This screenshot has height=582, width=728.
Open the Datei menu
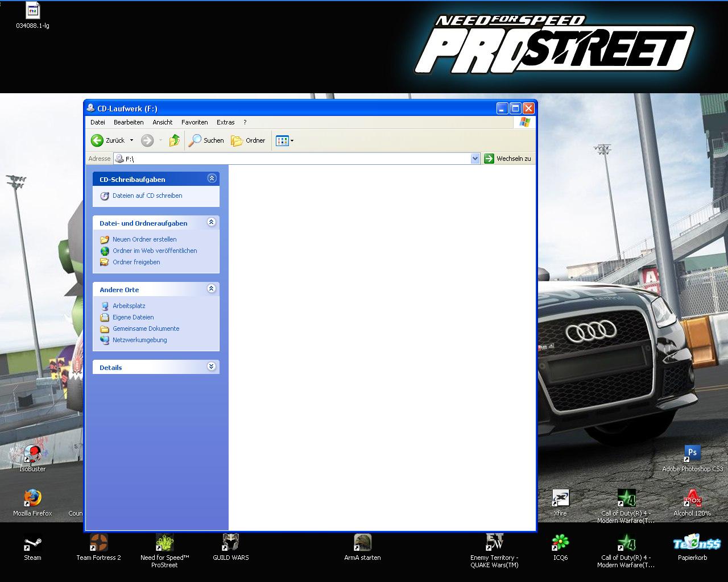[x=98, y=122]
